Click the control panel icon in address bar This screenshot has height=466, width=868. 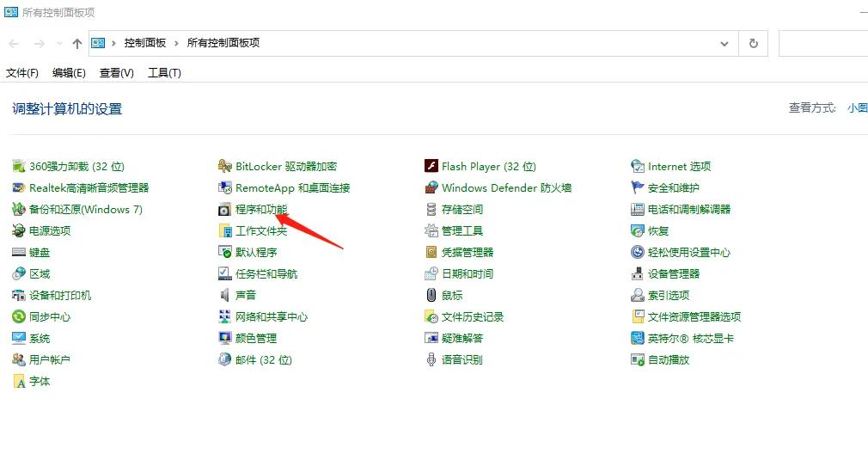tap(98, 43)
